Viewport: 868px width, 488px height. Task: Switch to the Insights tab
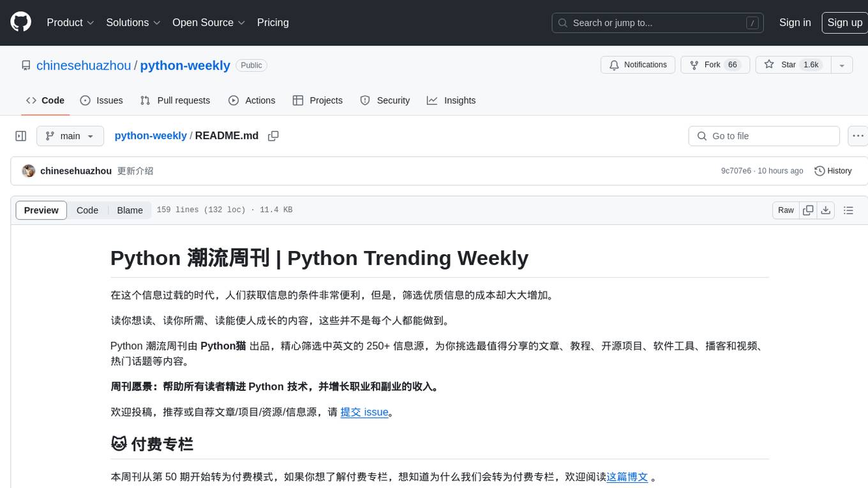[451, 100]
